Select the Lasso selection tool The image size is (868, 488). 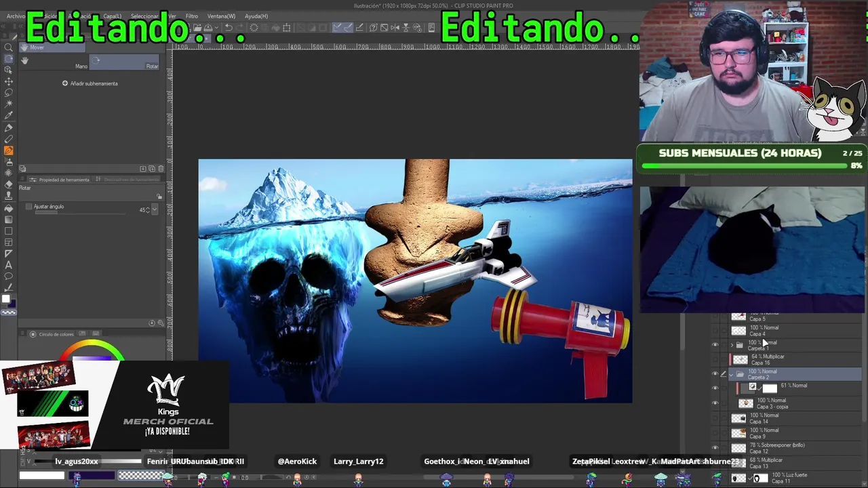(9, 93)
